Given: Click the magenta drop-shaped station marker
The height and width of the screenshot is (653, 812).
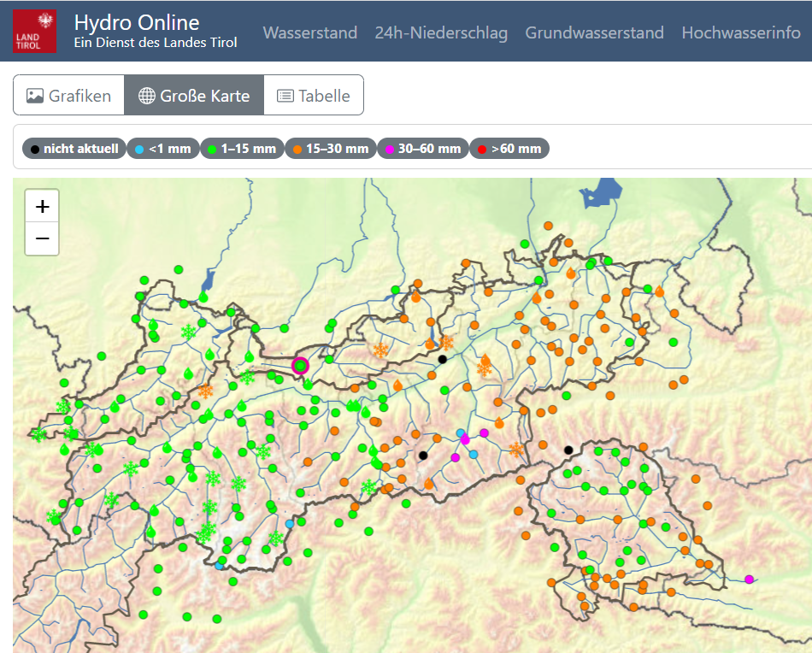Looking at the screenshot, I should coord(465,439).
